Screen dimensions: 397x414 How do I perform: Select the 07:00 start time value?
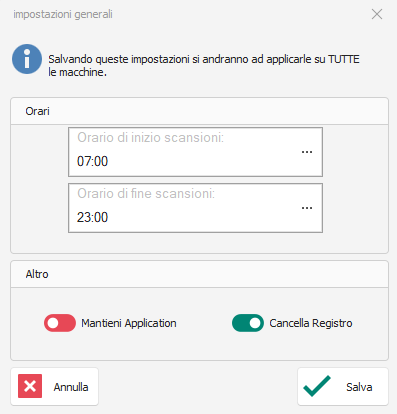[92, 161]
